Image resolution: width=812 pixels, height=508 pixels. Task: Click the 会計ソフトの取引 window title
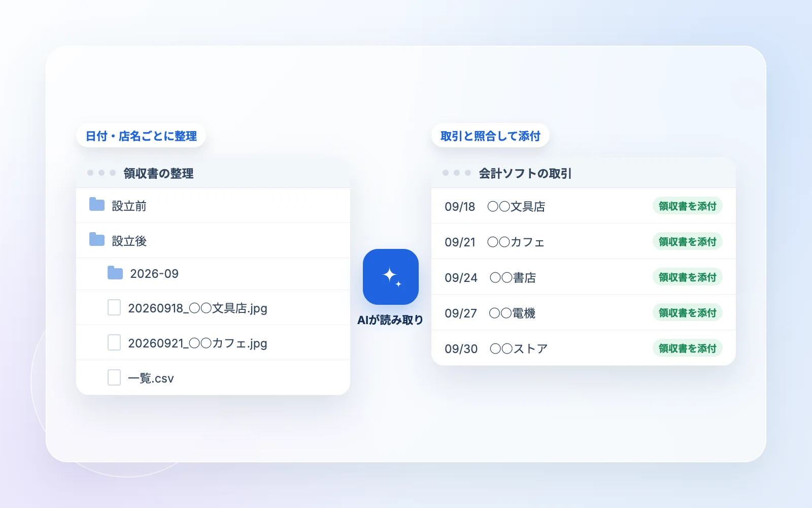(525, 174)
